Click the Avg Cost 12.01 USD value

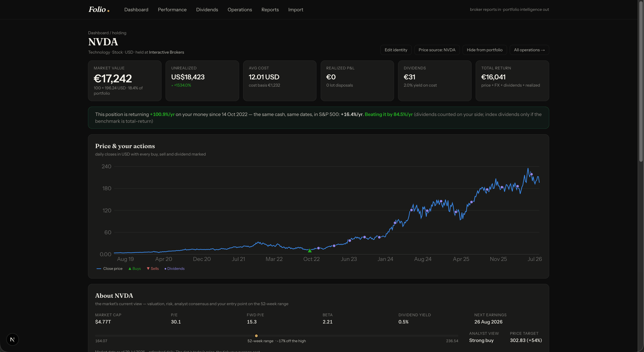[x=264, y=77]
